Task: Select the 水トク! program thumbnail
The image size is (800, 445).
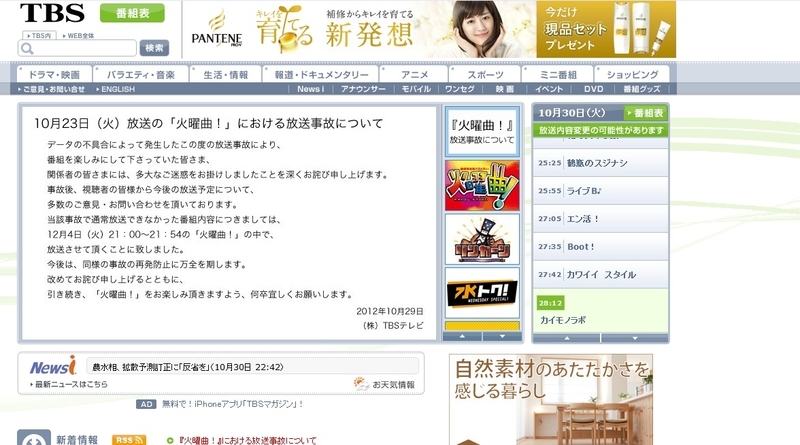Action: 482,293
